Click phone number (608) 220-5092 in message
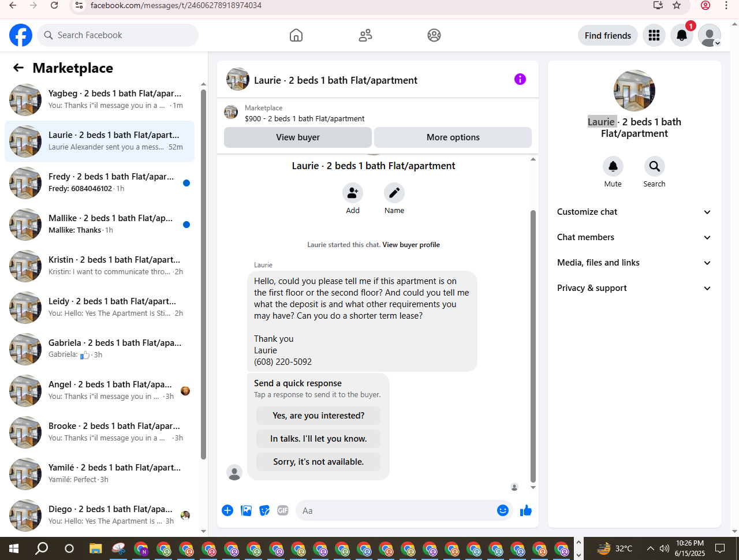Viewport: 739px width, 560px height. pyautogui.click(x=283, y=362)
